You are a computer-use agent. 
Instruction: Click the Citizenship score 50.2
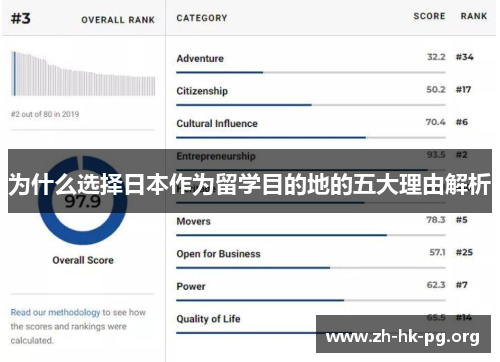pyautogui.click(x=436, y=89)
